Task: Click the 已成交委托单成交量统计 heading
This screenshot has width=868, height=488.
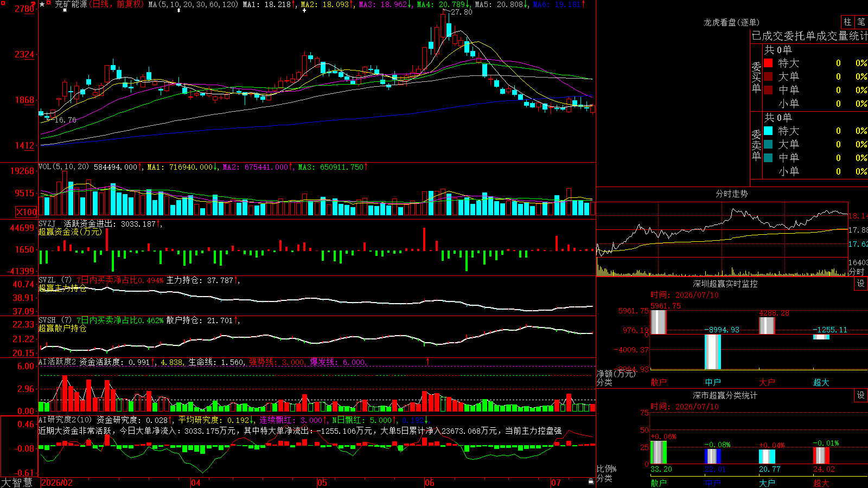Action: [809, 36]
